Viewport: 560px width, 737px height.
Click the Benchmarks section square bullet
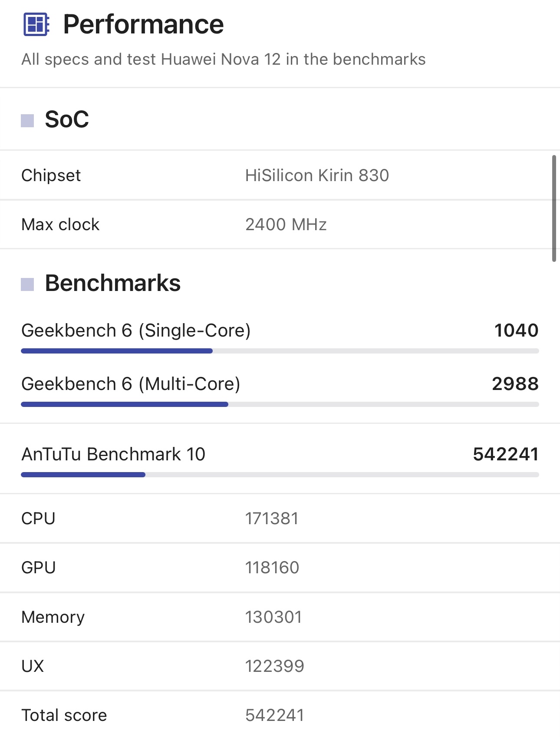coord(27,284)
